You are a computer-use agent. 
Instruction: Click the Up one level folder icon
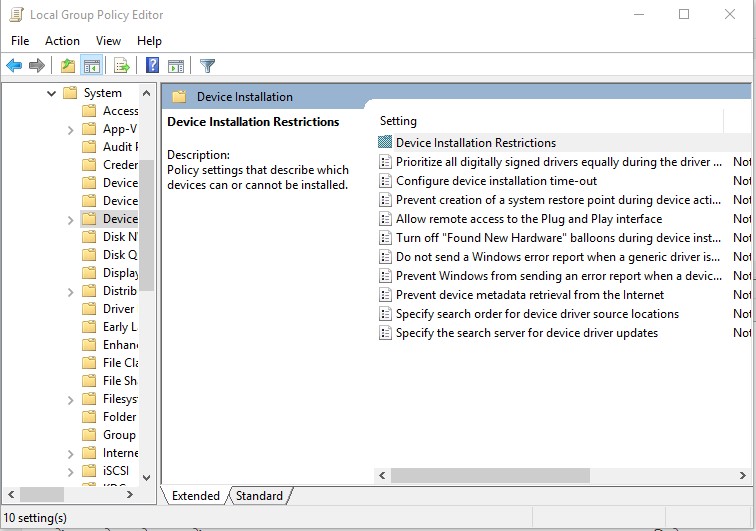pyautogui.click(x=68, y=65)
